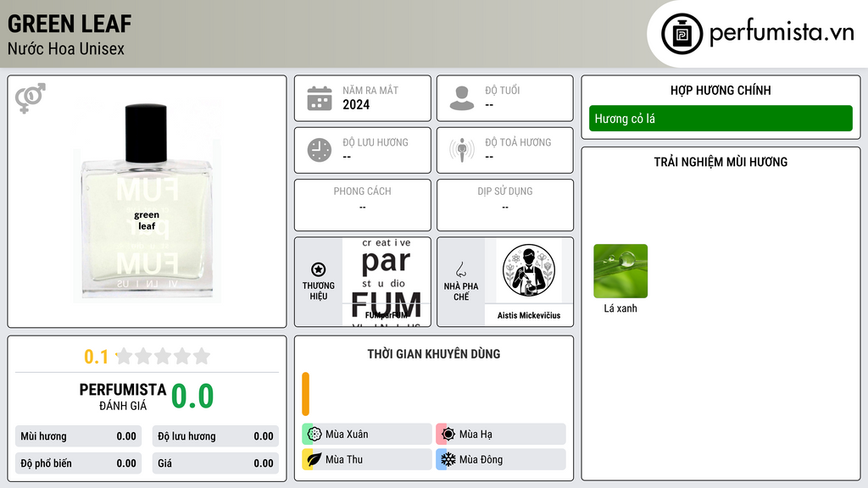Click the clock icon for Độ lưu hương
This screenshot has height=488, width=868.
(x=320, y=150)
